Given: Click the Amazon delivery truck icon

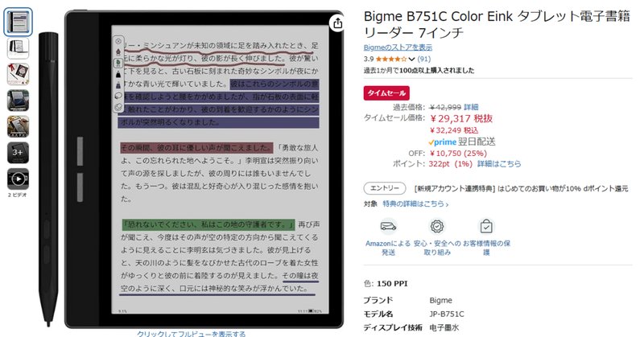Looking at the screenshot, I should point(388,226).
